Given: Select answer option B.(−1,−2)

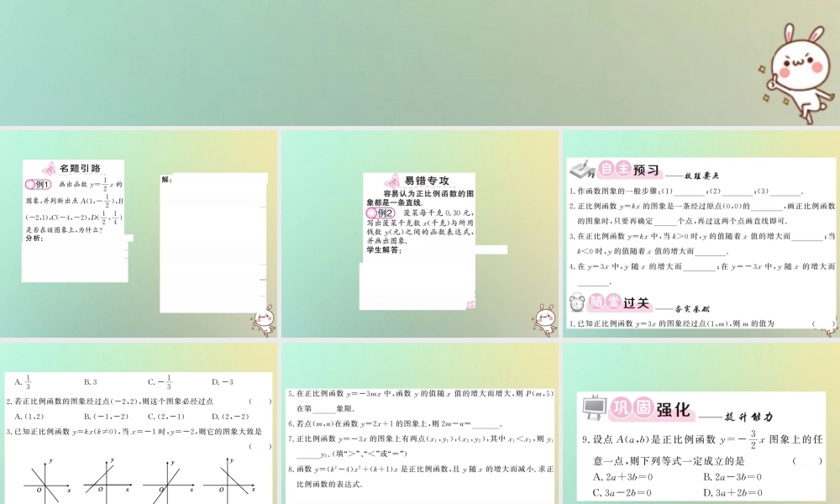Looking at the screenshot, I should coord(106,416).
